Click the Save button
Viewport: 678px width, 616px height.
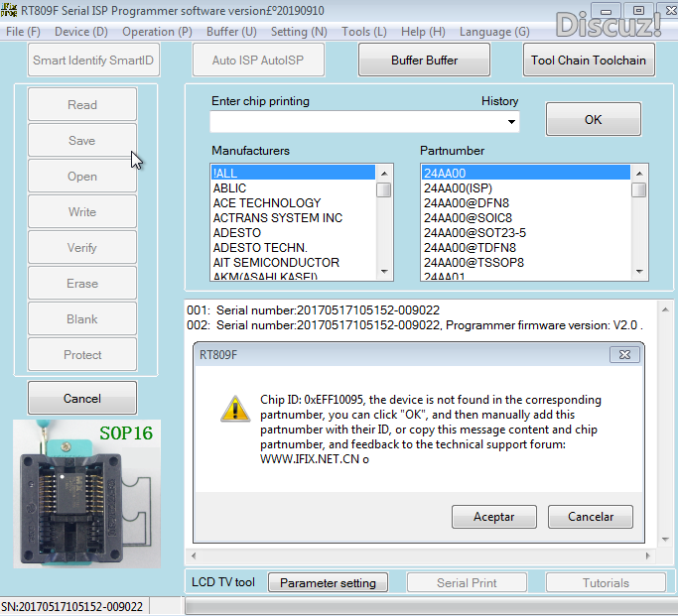(x=82, y=141)
